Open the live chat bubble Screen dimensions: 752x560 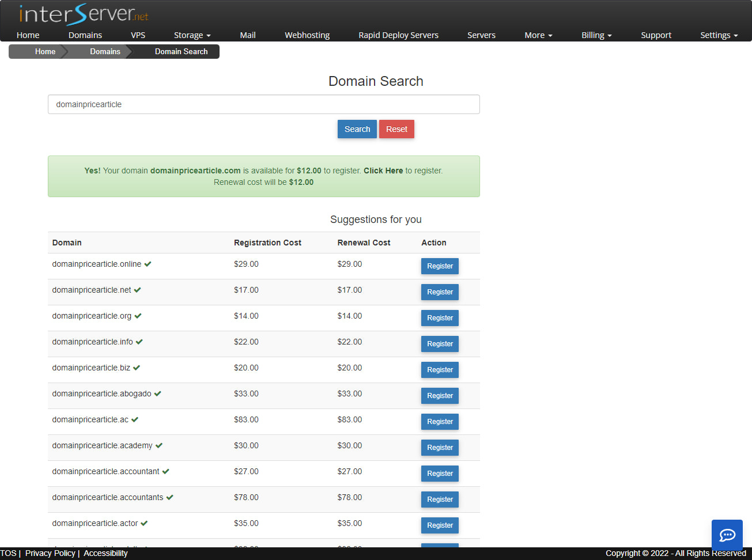click(727, 535)
